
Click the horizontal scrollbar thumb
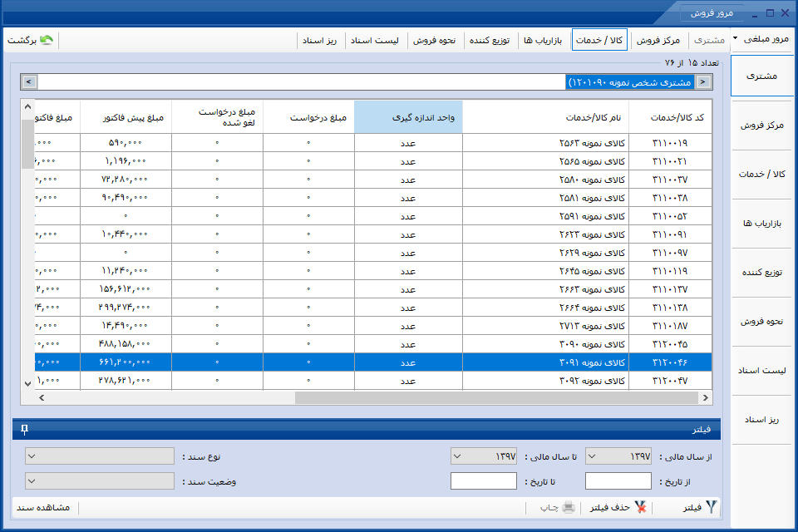[x=496, y=397]
